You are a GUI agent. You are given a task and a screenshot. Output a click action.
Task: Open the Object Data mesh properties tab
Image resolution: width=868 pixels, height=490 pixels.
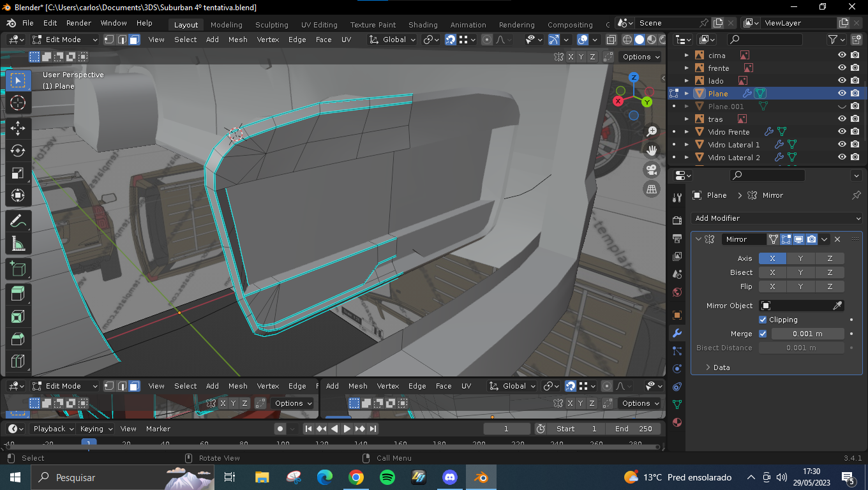677,405
